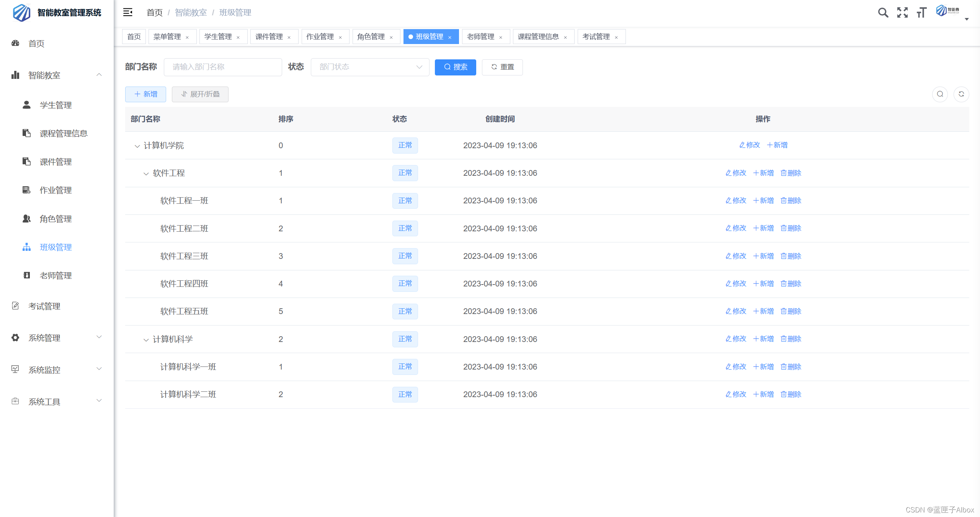This screenshot has height=517, width=980.
Task: Click the 新增 button above table
Action: pyautogui.click(x=145, y=94)
